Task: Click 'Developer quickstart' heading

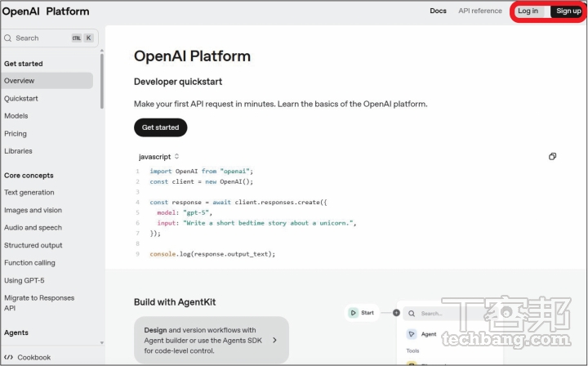Action: pyautogui.click(x=178, y=82)
